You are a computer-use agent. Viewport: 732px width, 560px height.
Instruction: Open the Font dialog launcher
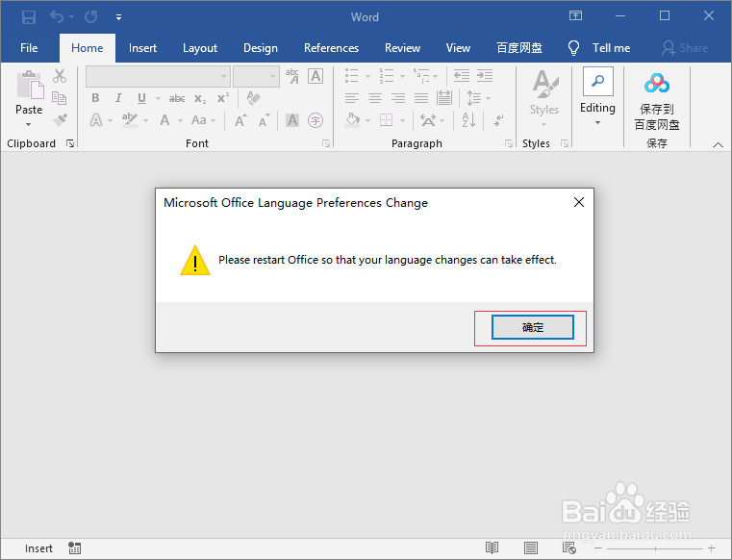[326, 143]
